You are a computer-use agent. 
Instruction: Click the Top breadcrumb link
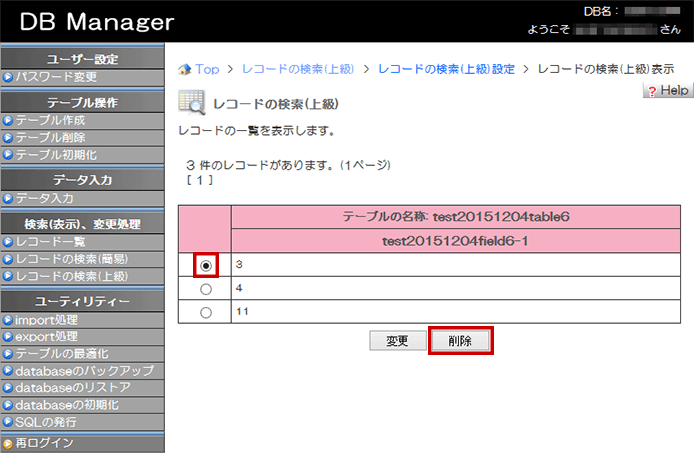[207, 69]
